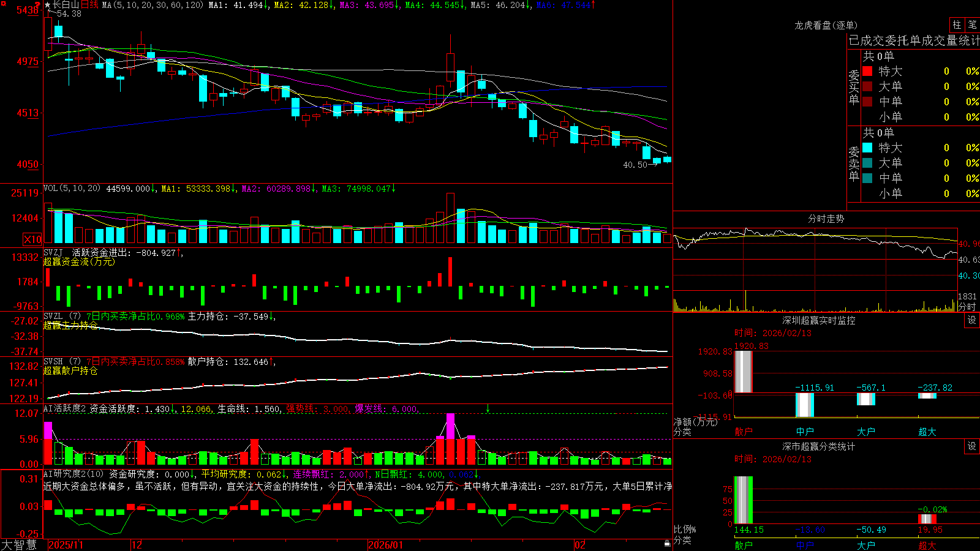Click the X10 volume scale indicator
Image resolution: width=980 pixels, height=551 pixels.
[x=32, y=239]
